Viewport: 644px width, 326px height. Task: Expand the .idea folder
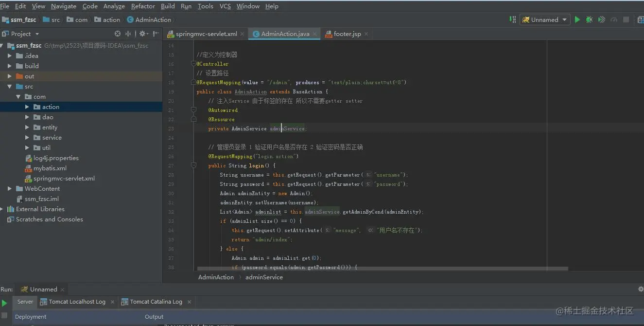(10, 56)
